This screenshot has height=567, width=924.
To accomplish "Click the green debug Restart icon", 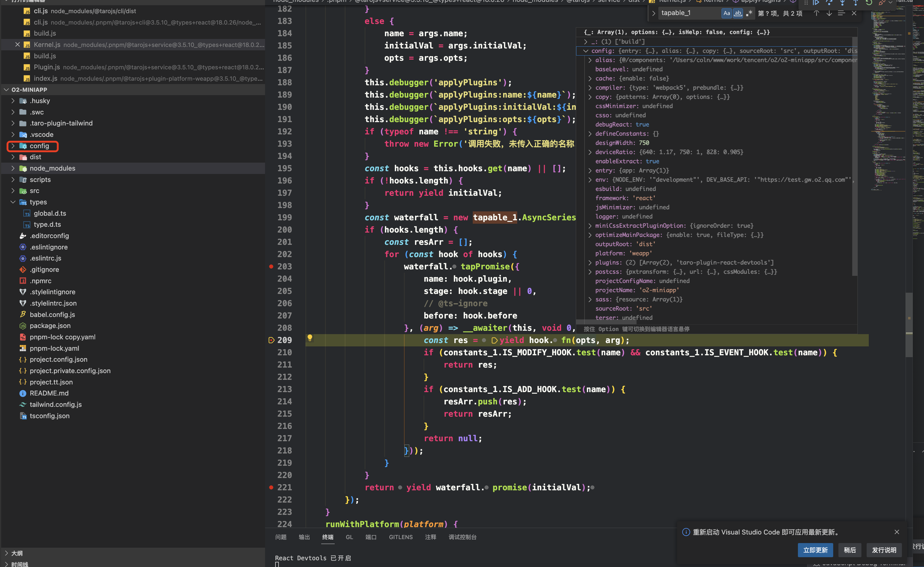I will click(x=868, y=2).
